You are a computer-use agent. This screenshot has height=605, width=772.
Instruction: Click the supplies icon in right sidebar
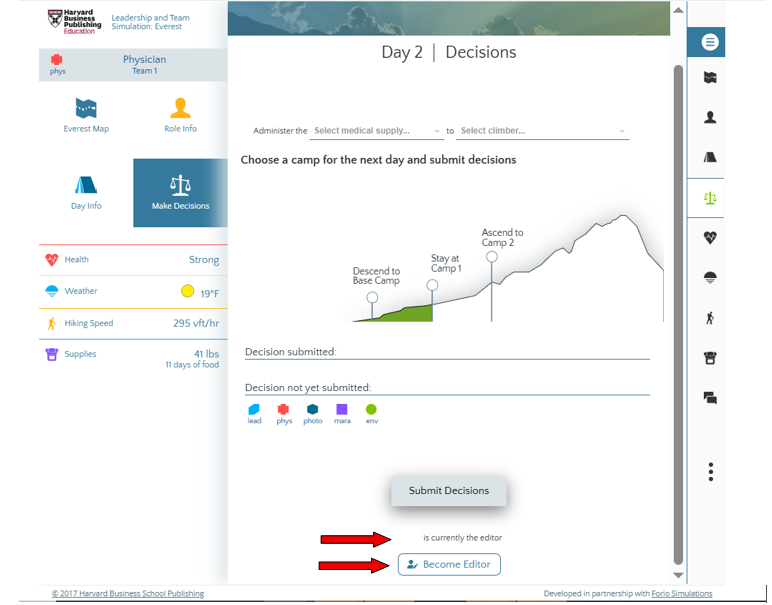pos(710,358)
